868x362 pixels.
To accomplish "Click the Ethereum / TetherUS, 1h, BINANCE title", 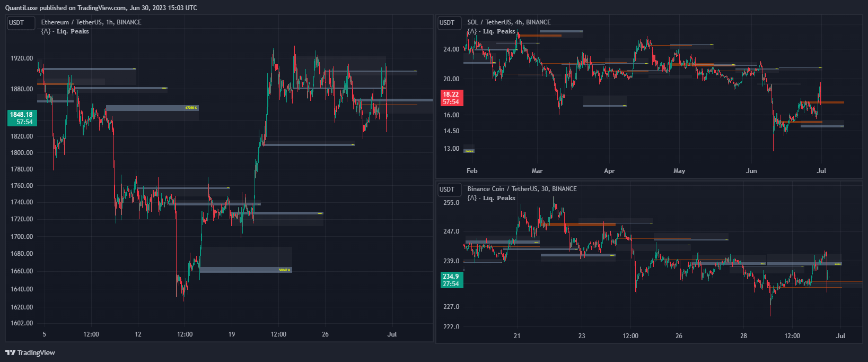I will coord(91,22).
